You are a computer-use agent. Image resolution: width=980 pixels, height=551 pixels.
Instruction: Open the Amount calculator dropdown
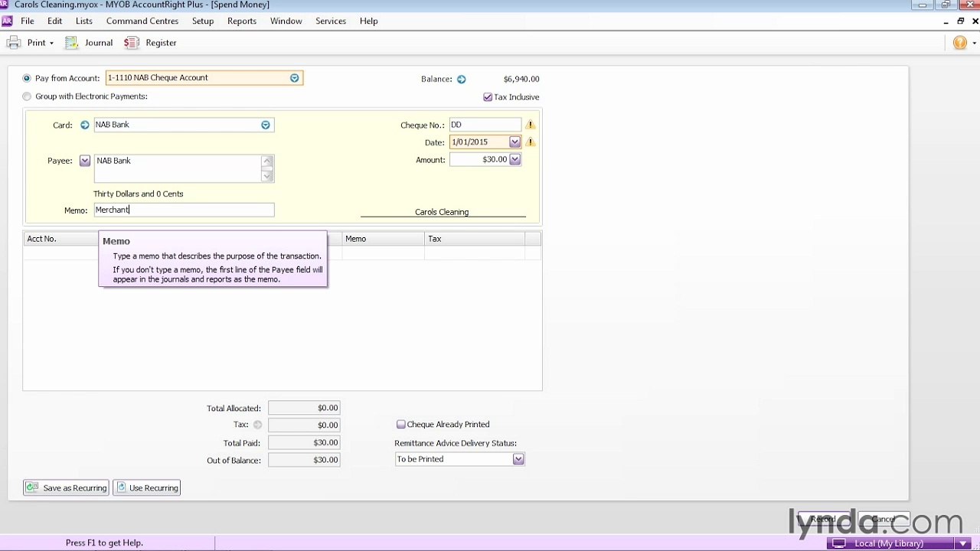[514, 159]
